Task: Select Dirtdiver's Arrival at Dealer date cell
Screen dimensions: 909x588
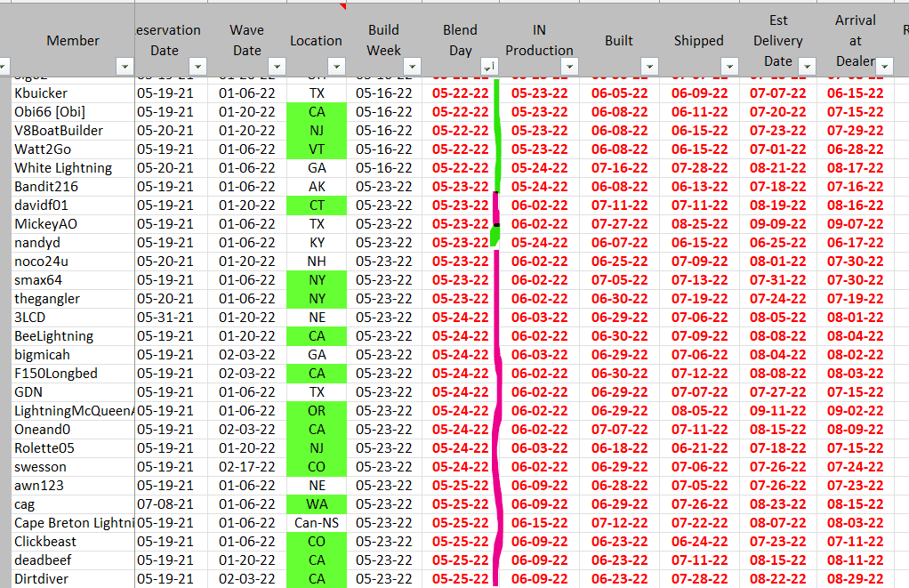Action: [856, 579]
